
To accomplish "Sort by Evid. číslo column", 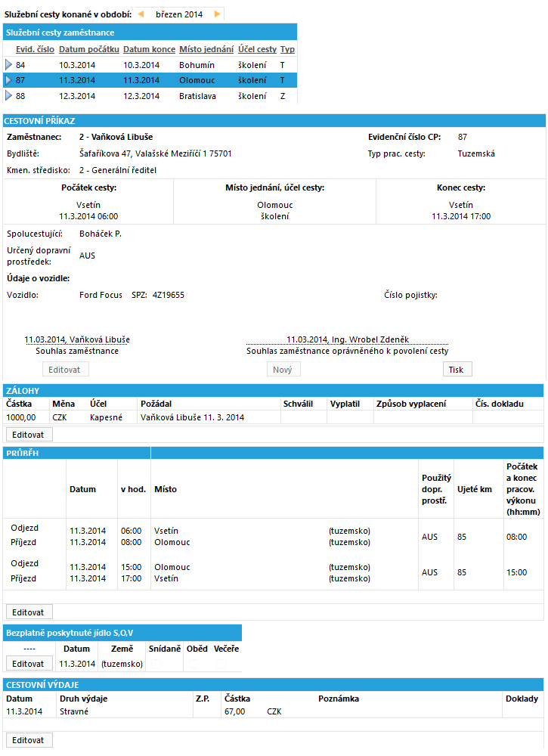I will pyautogui.click(x=35, y=49).
